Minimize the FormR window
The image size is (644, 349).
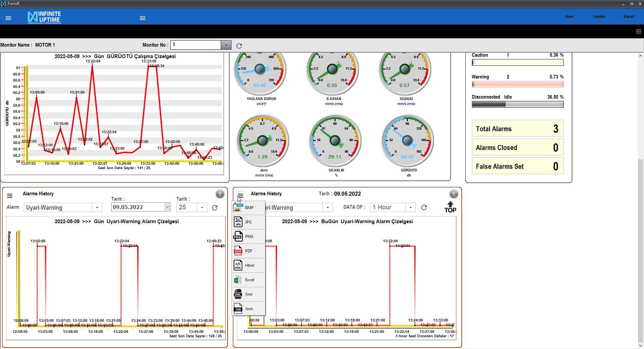click(623, 4)
